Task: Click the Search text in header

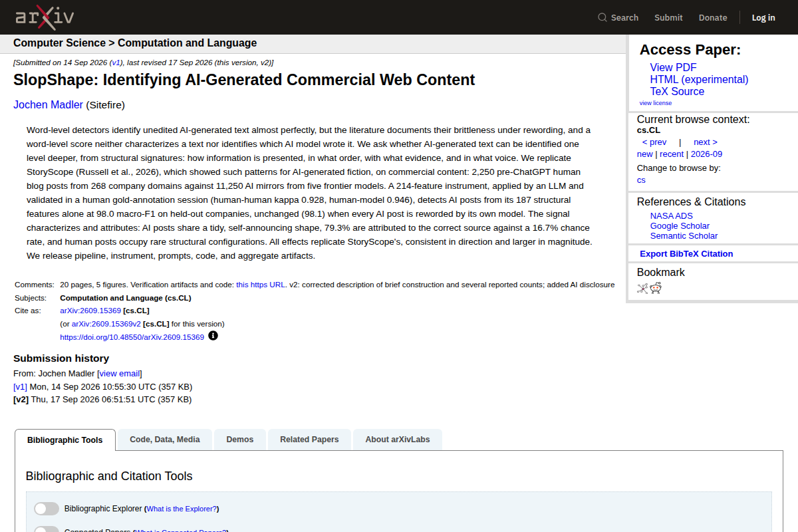Action: coord(624,18)
